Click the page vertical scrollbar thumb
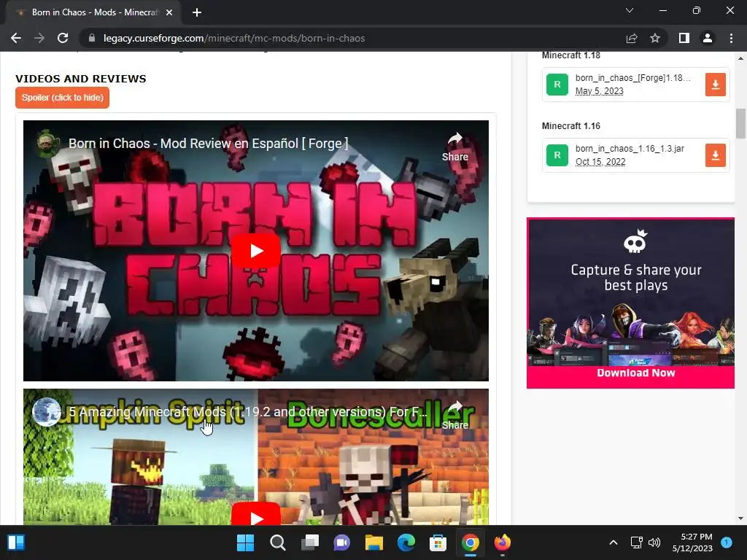Screen dimensions: 747x560 tap(740, 122)
